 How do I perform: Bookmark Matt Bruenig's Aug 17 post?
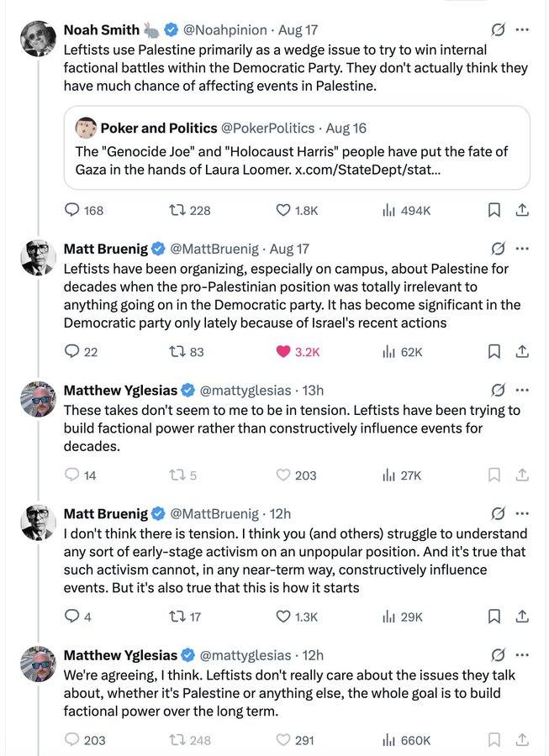pos(494,352)
